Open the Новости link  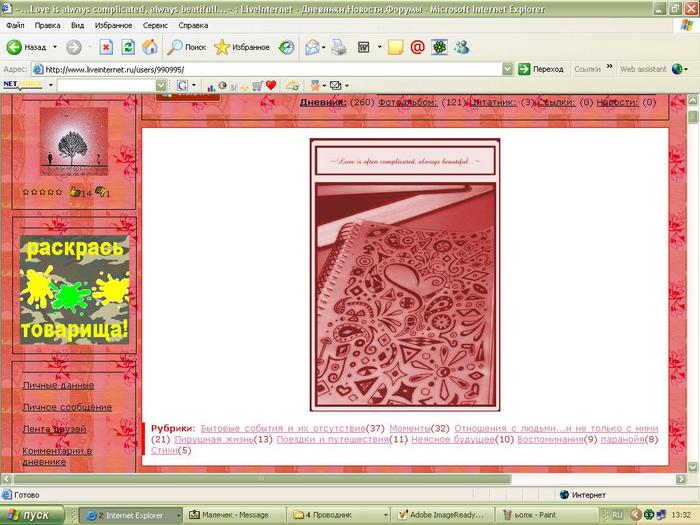point(617,102)
